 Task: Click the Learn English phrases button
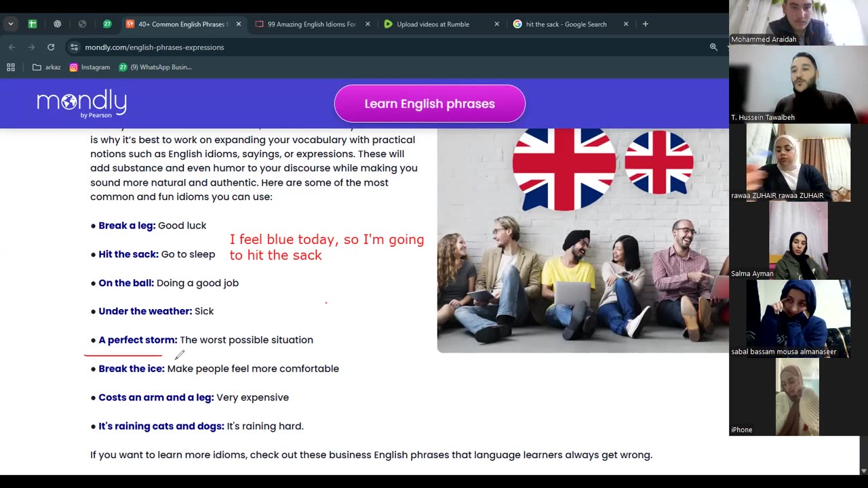(x=430, y=104)
